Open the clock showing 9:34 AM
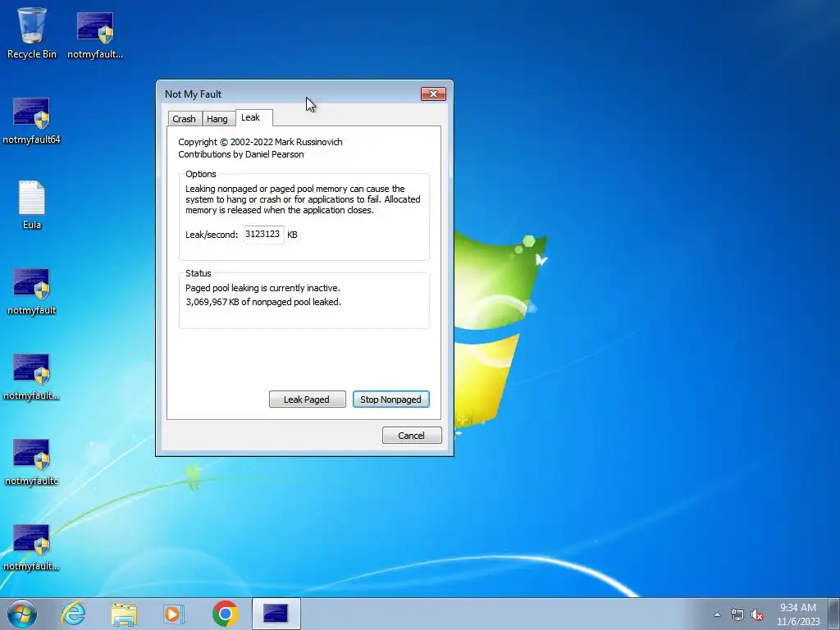This screenshot has height=630, width=840. tap(797, 614)
